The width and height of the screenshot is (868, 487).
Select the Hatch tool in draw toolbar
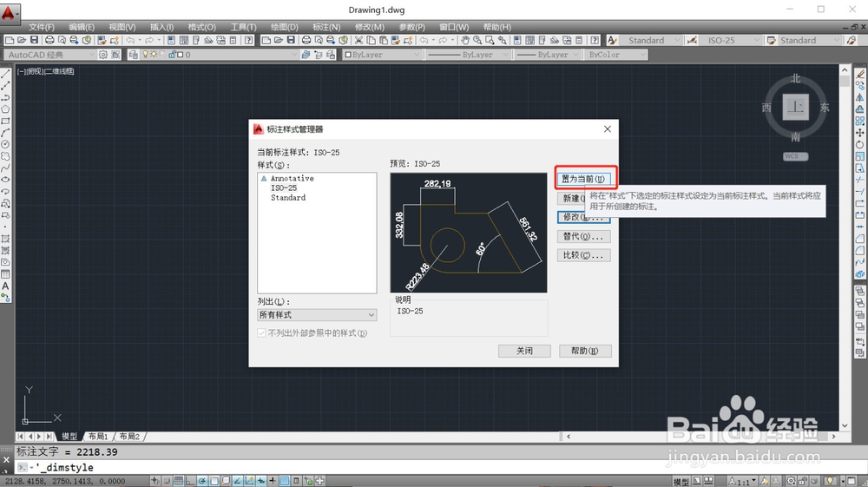(5, 239)
